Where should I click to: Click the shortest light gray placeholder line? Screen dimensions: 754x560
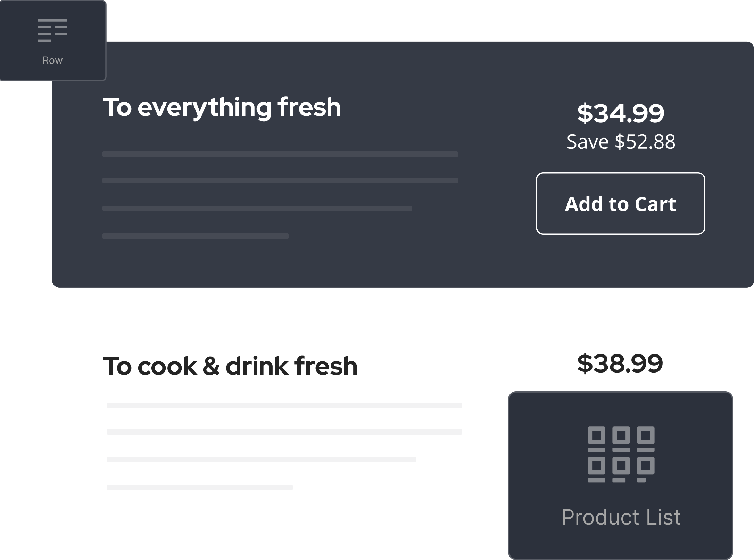[200, 487]
